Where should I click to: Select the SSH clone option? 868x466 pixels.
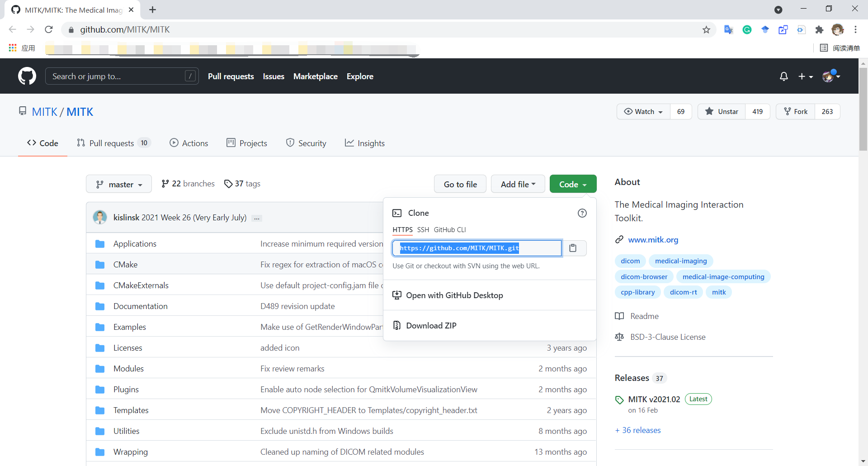[x=423, y=230]
